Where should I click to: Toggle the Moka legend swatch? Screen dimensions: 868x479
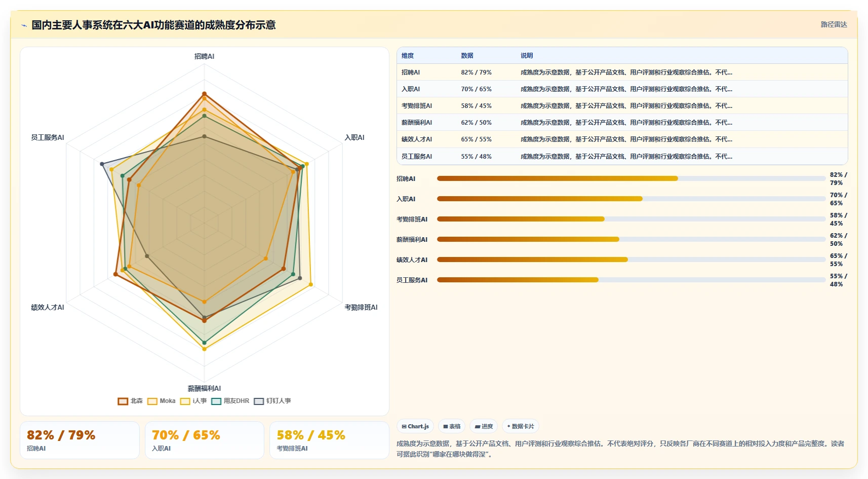pos(152,401)
